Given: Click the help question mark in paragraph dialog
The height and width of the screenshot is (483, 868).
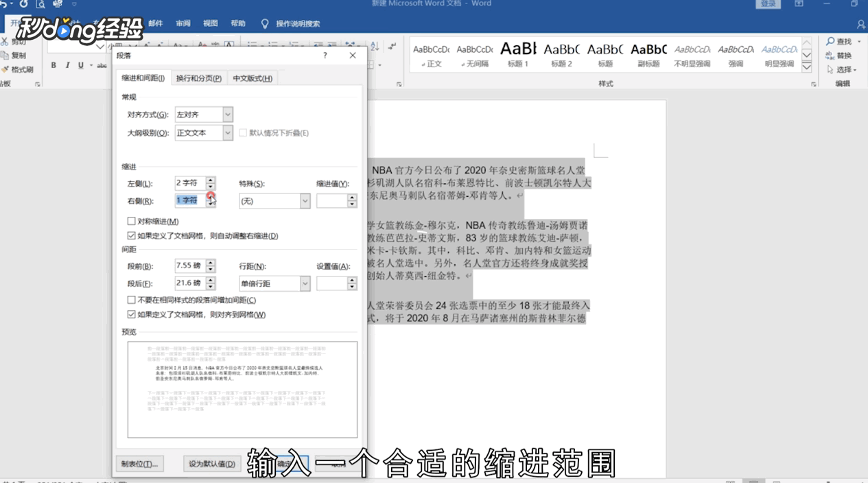Looking at the screenshot, I should tap(325, 56).
